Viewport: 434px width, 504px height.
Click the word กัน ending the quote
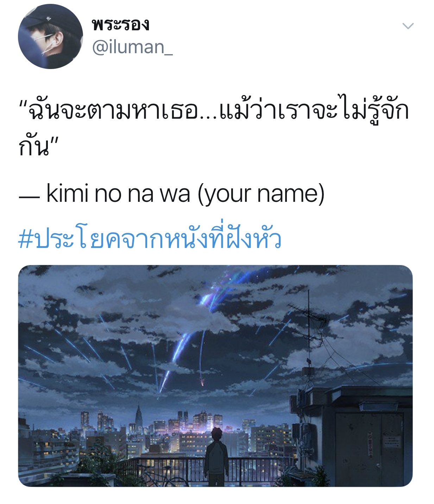coord(34,147)
